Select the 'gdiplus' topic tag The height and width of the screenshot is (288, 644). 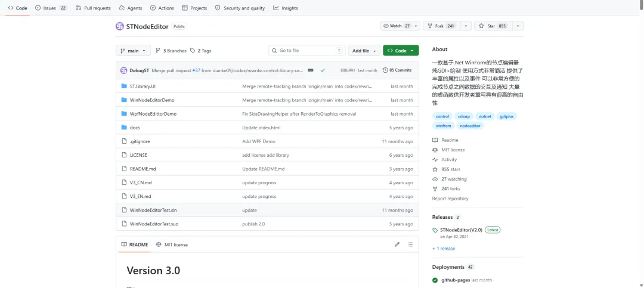(507, 116)
